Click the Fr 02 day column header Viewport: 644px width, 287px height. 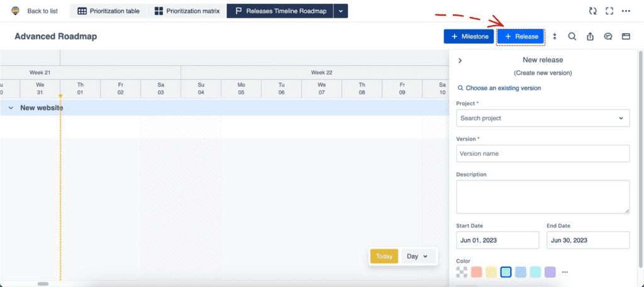coord(120,89)
